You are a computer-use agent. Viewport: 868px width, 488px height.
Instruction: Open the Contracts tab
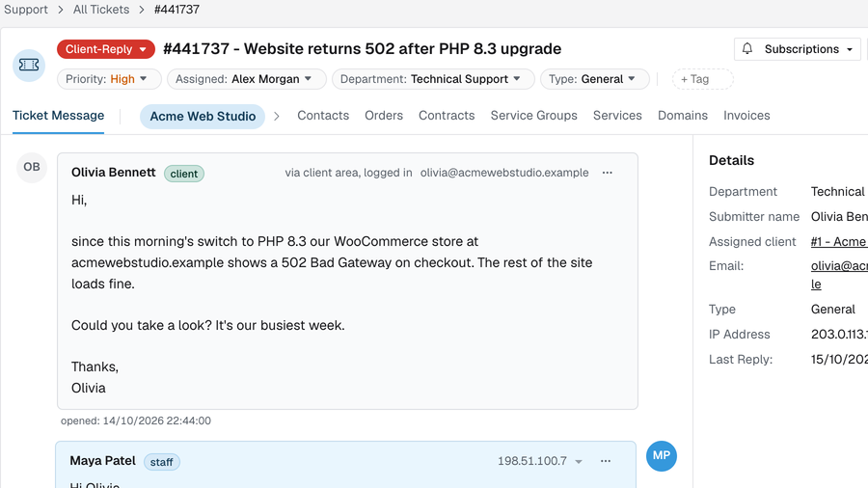447,116
